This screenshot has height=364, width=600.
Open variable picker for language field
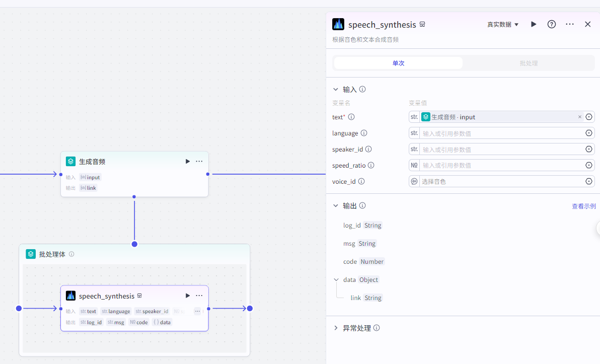(588, 133)
